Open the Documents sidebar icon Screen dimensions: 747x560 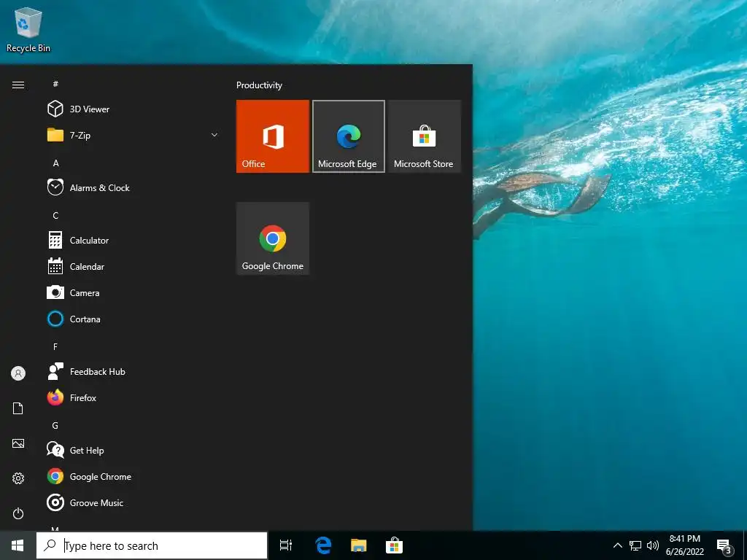point(18,408)
